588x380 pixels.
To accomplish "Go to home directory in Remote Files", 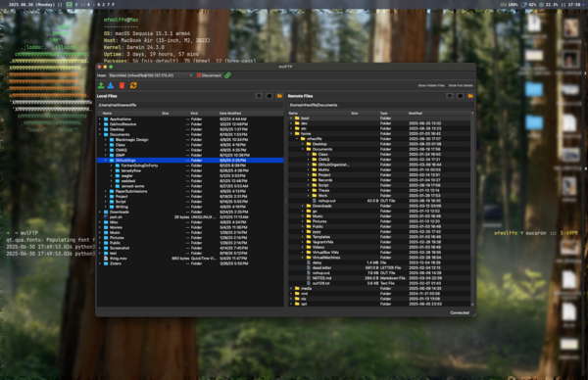I will pos(461,96).
